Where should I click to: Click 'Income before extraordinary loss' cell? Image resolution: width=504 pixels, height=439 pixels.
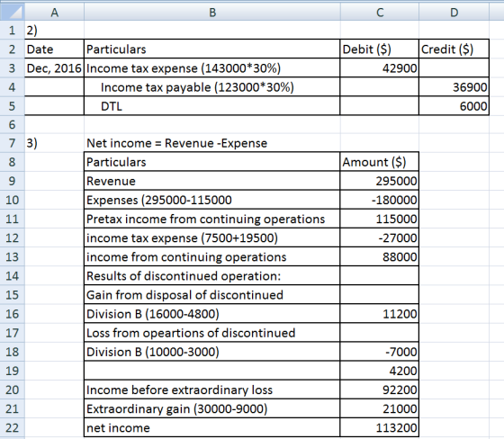[212, 390]
